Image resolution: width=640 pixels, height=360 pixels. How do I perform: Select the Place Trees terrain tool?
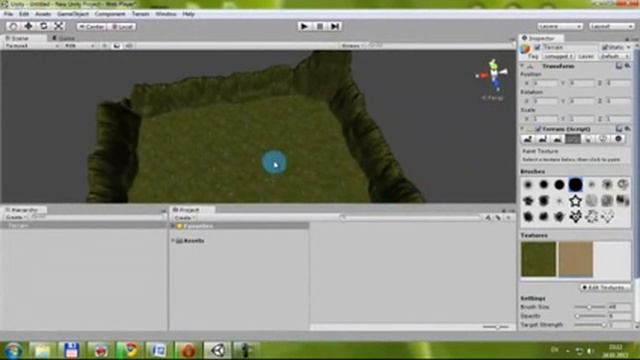click(x=588, y=139)
